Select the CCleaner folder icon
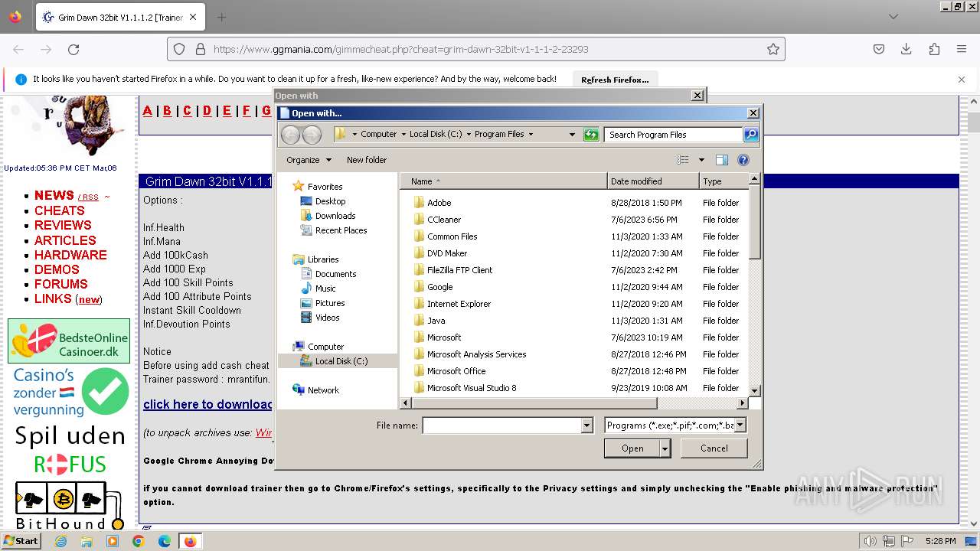The width and height of the screenshot is (980, 551). [419, 220]
